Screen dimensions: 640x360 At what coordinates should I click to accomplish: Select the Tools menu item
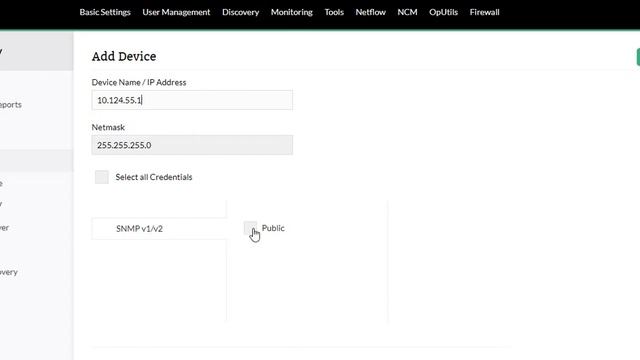(x=334, y=12)
